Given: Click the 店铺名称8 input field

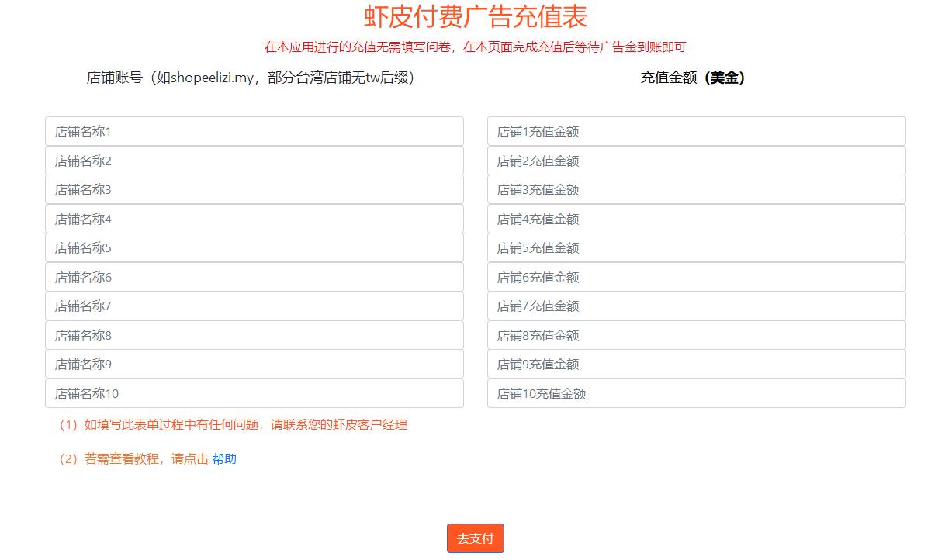Looking at the screenshot, I should pyautogui.click(x=254, y=335).
